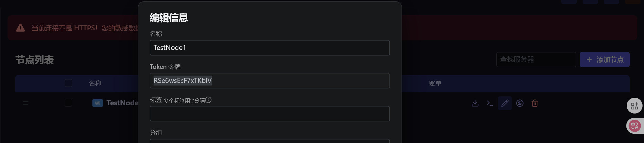Click the empty 标签 tags input field
The height and width of the screenshot is (143, 644).
[269, 114]
